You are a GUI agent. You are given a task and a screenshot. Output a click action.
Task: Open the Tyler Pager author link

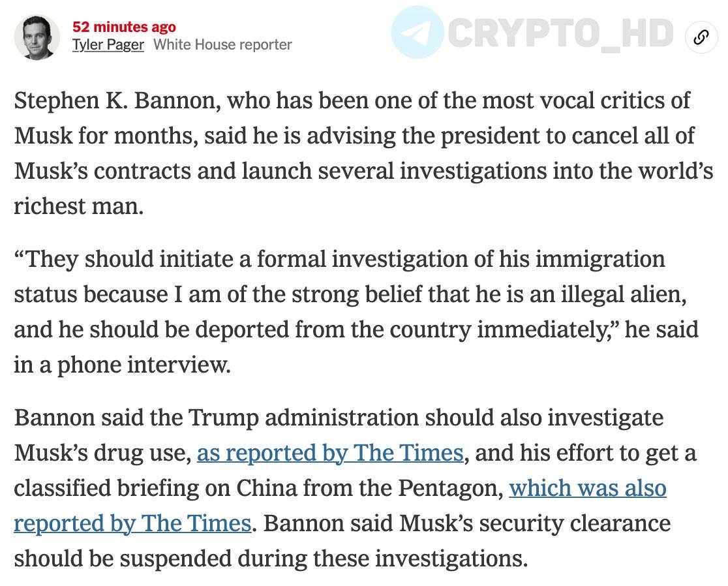pyautogui.click(x=108, y=44)
